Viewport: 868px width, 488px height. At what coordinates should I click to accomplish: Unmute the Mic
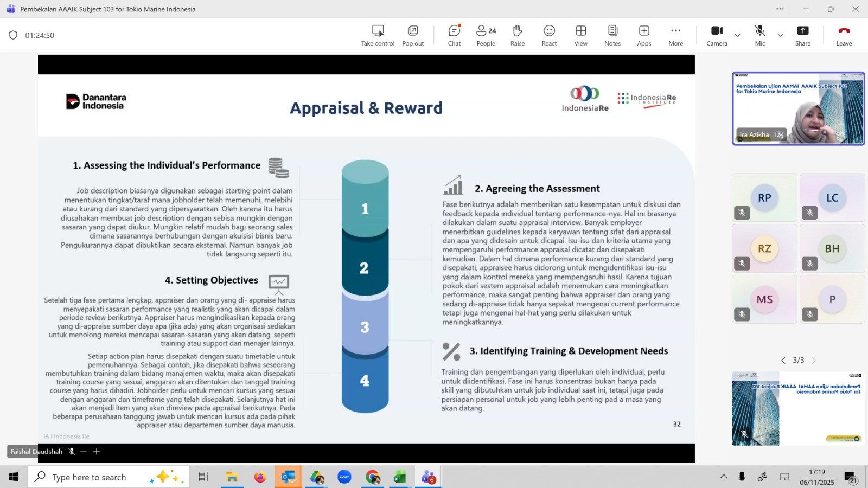759,35
